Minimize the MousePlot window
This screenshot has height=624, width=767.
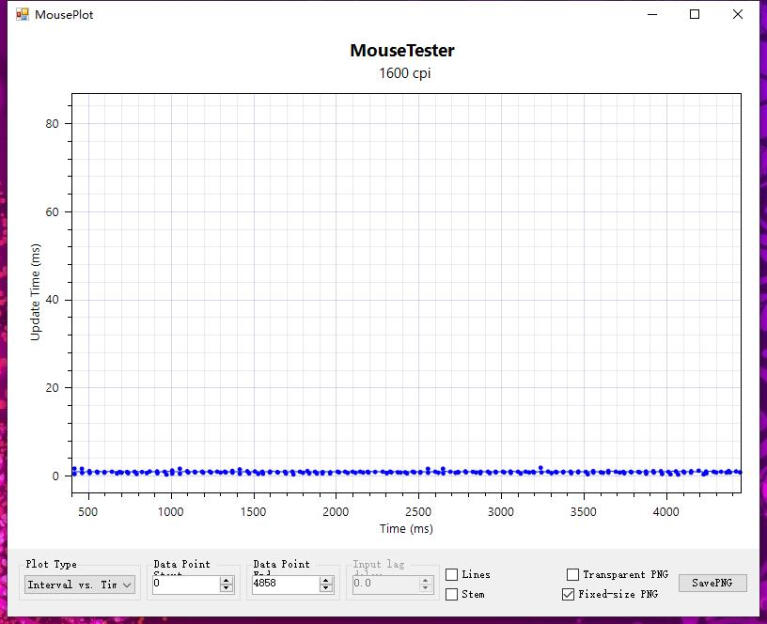[x=652, y=15]
